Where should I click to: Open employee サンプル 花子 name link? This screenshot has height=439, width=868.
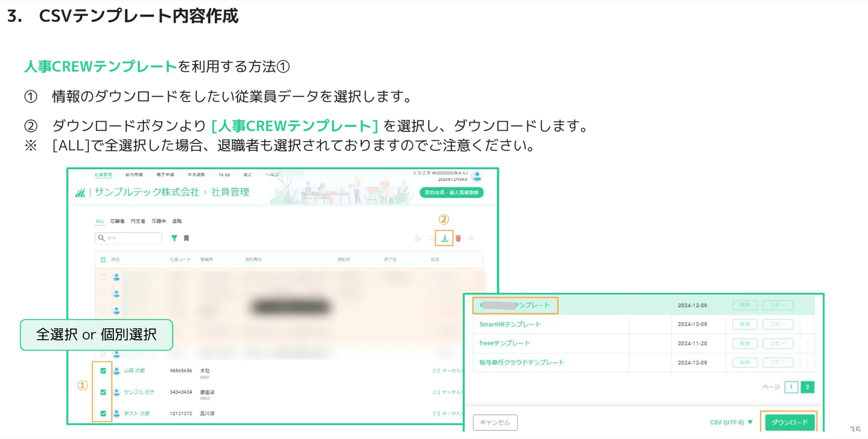(139, 392)
